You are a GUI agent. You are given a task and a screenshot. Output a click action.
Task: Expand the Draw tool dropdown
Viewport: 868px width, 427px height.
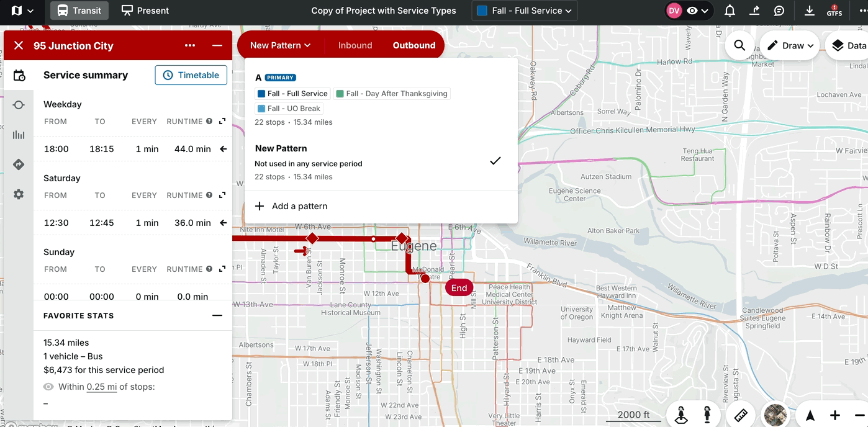(790, 45)
